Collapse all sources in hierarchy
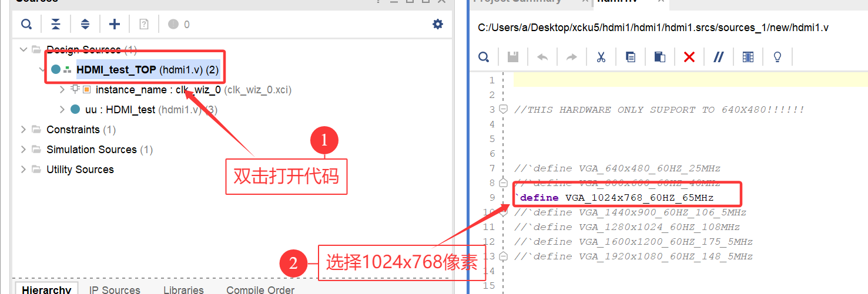The height and width of the screenshot is (294, 868). [x=56, y=24]
